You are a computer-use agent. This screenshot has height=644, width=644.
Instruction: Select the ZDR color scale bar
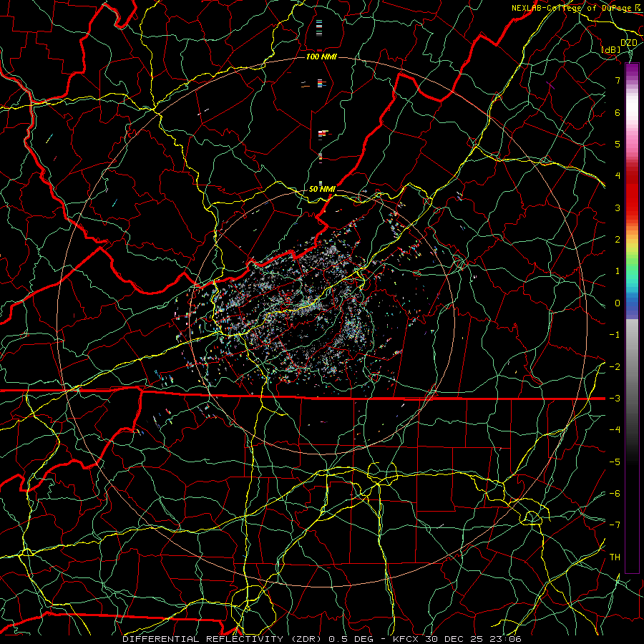click(632, 318)
